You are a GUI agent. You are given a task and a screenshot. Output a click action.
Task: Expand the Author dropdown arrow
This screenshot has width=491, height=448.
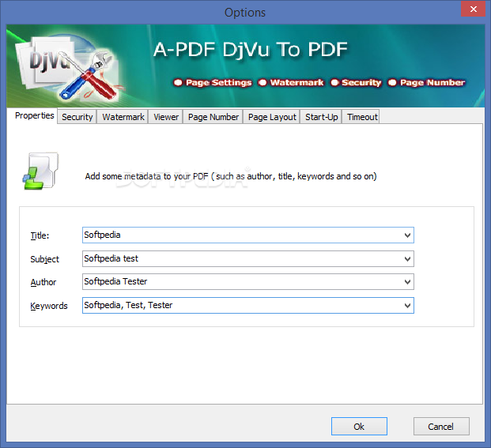(x=407, y=282)
